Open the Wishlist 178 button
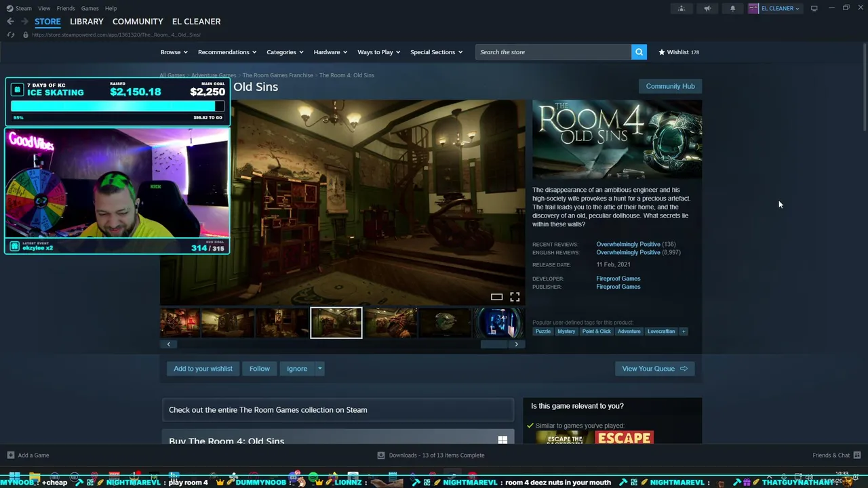 coord(679,52)
